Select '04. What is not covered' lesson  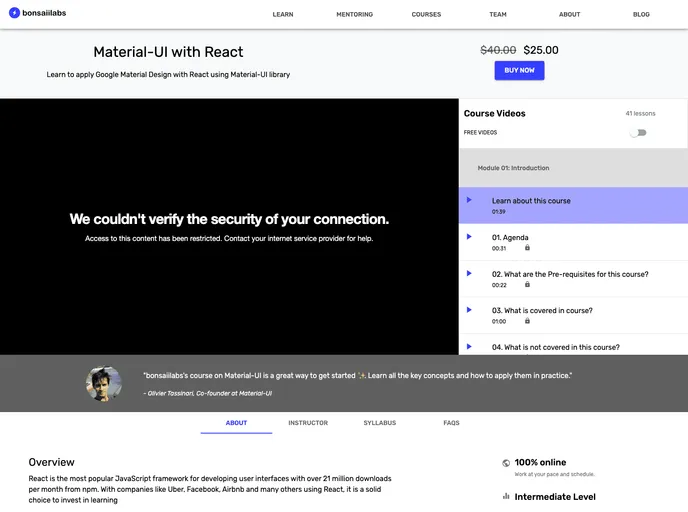[555, 347]
